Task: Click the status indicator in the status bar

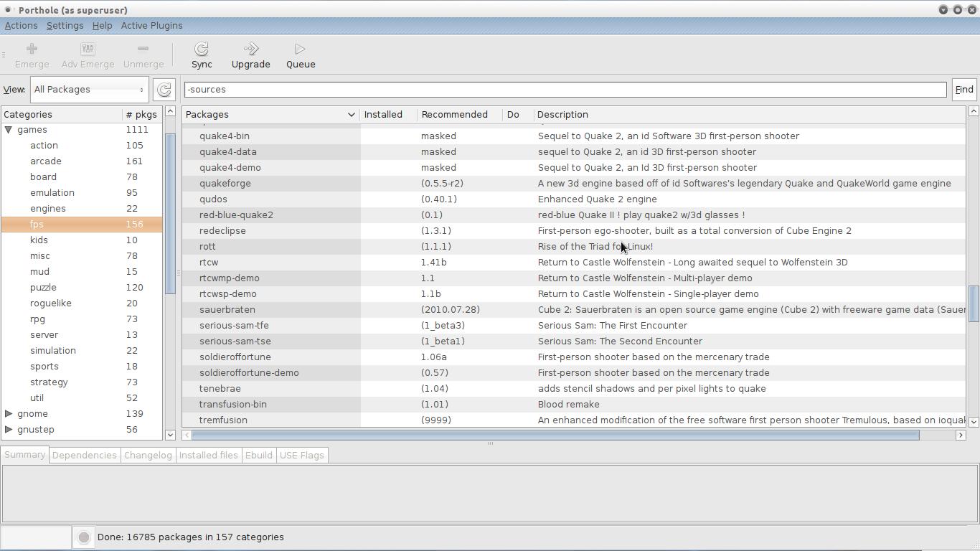Action: tap(84, 537)
